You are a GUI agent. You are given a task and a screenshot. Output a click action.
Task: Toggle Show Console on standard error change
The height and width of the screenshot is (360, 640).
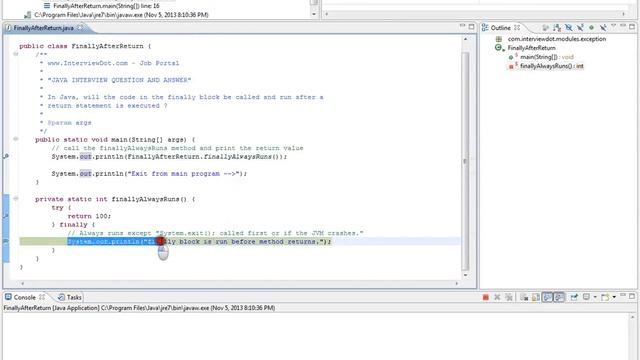point(559,297)
